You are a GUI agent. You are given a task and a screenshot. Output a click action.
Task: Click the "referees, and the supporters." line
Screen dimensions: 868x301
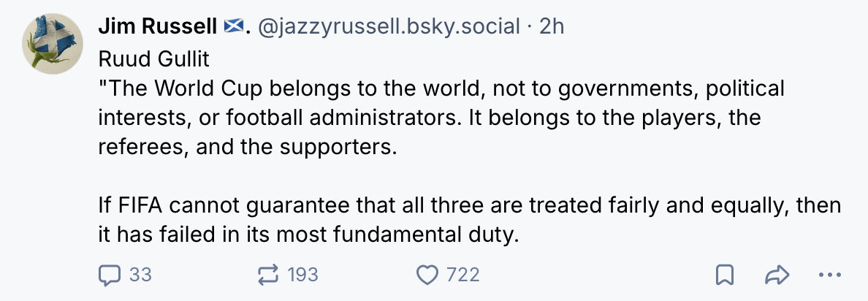pos(248,147)
